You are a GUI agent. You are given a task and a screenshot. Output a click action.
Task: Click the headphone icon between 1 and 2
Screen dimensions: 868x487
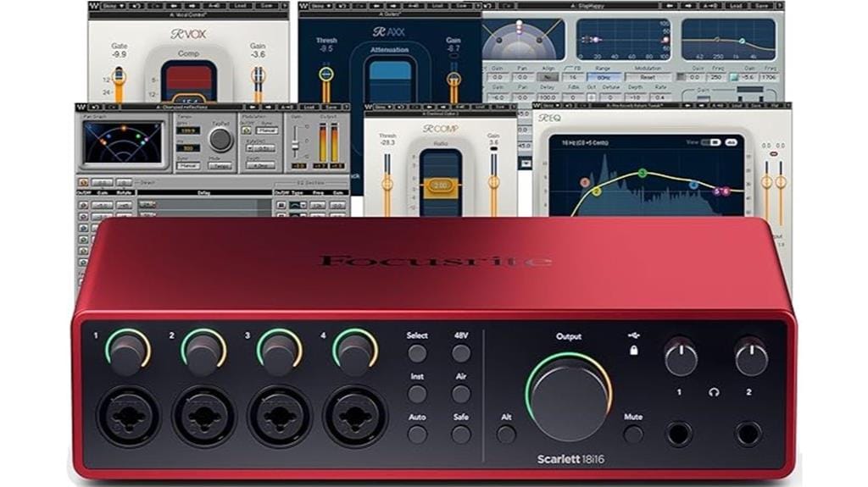pos(714,392)
